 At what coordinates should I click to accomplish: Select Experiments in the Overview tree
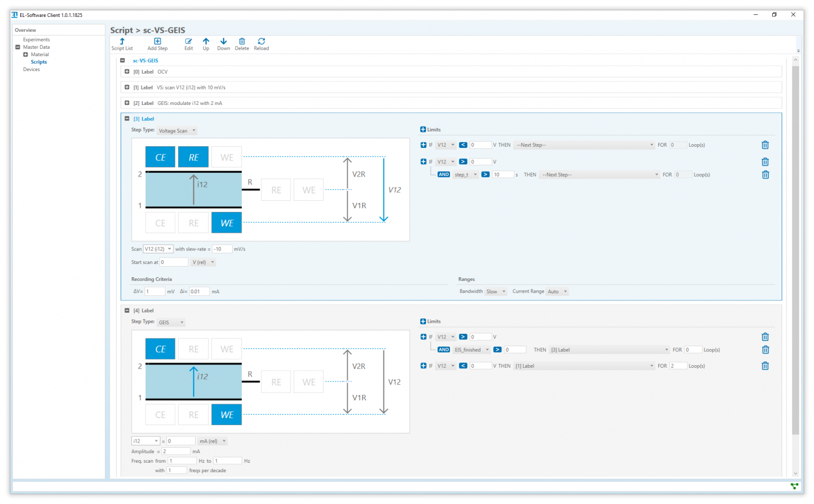tap(36, 40)
